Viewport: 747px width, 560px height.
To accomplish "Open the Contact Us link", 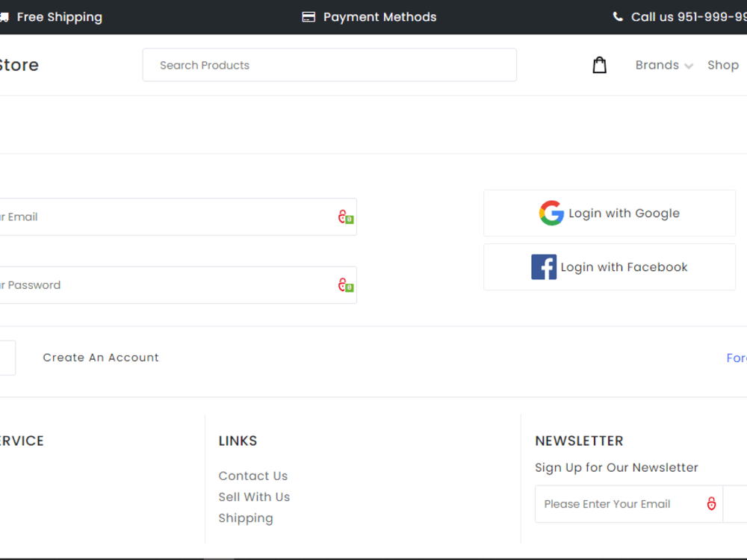I will [253, 476].
